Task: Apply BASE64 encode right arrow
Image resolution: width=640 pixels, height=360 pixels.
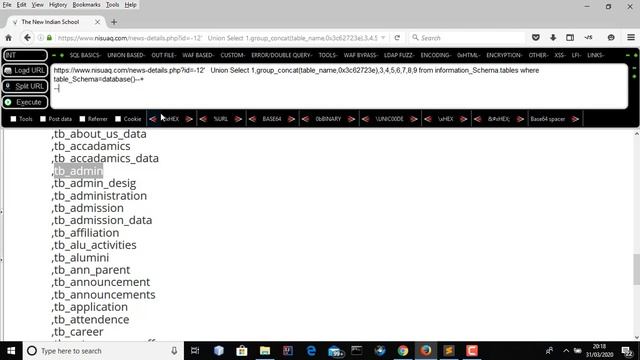Action: pyautogui.click(x=291, y=119)
